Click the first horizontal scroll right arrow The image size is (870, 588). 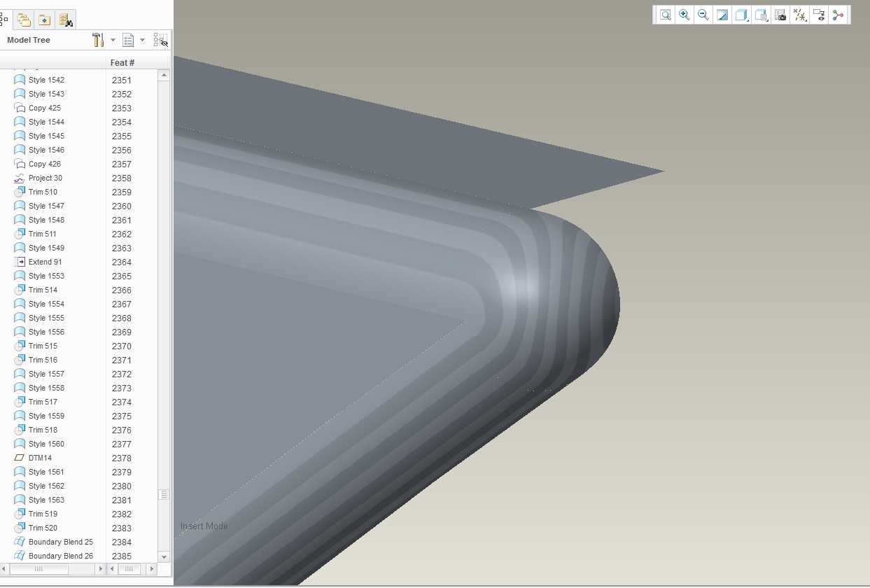101,569
